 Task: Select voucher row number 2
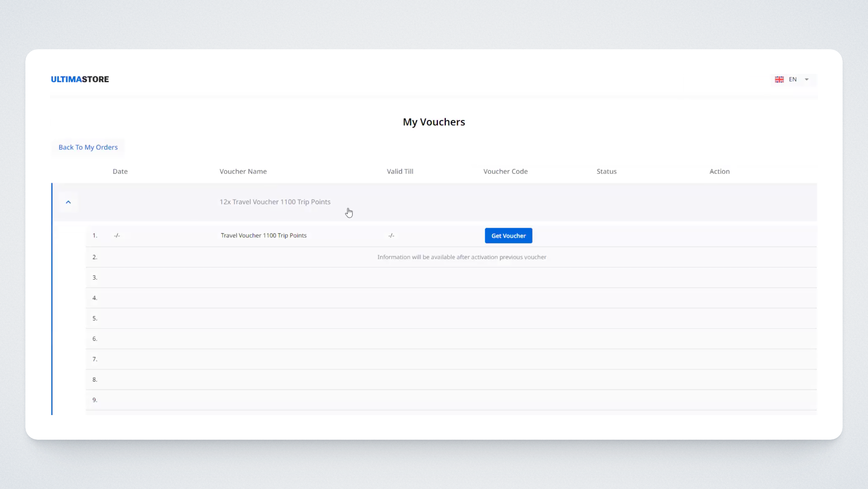point(95,257)
